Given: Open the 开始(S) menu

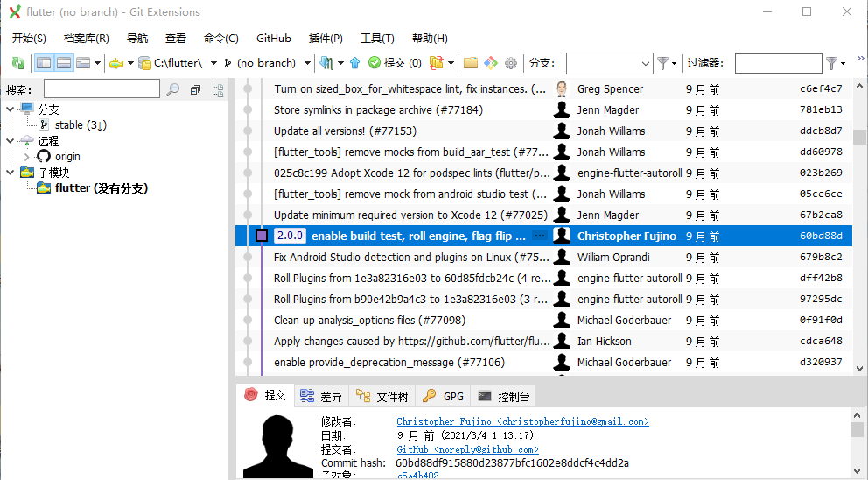Looking at the screenshot, I should click(29, 39).
